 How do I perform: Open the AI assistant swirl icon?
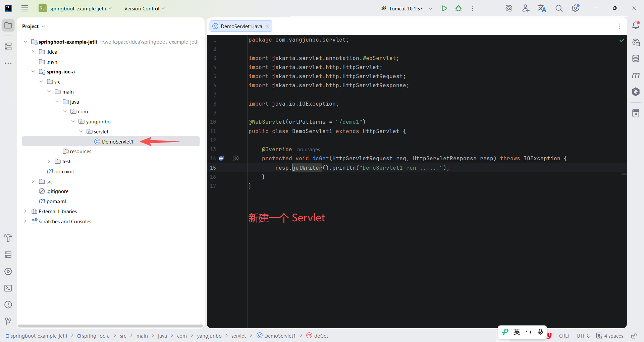(x=509, y=8)
